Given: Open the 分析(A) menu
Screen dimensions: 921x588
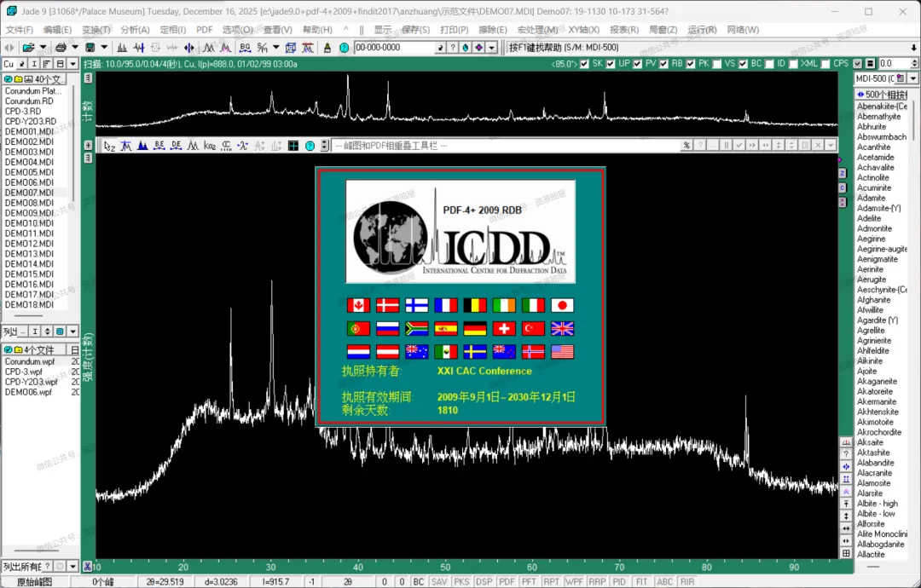Looking at the screenshot, I should [135, 29].
